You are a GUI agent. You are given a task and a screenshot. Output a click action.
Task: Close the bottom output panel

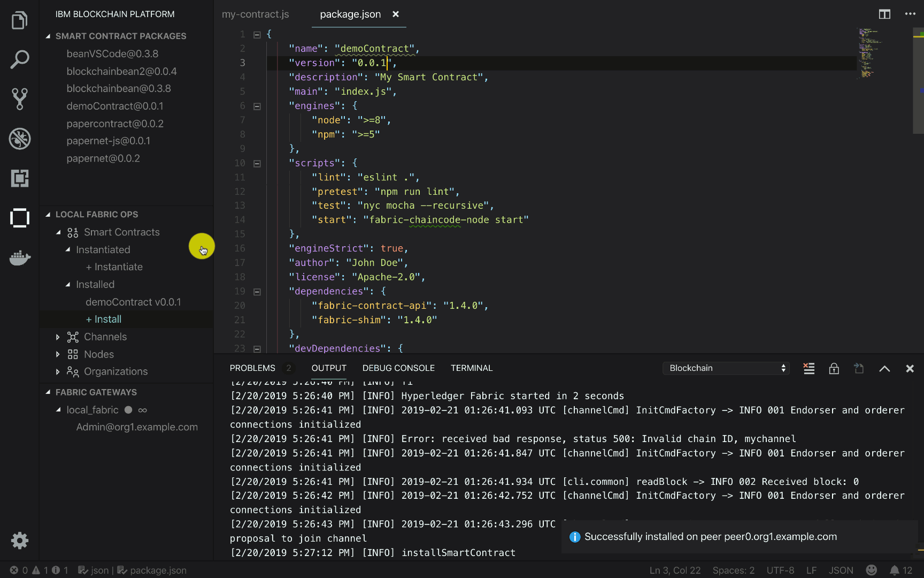910,368
